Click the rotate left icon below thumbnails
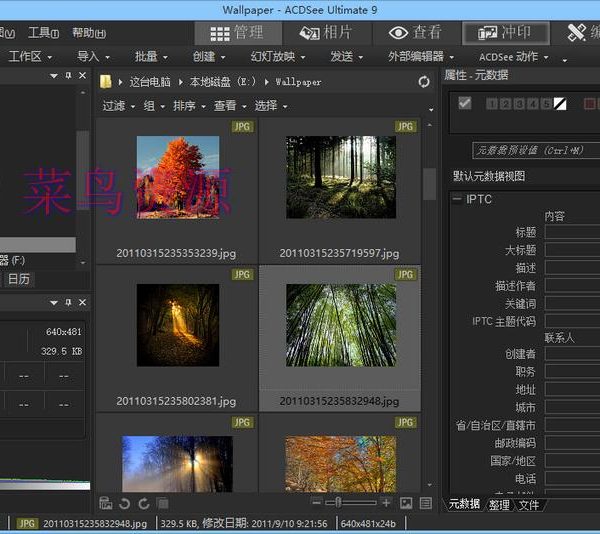 point(125,503)
